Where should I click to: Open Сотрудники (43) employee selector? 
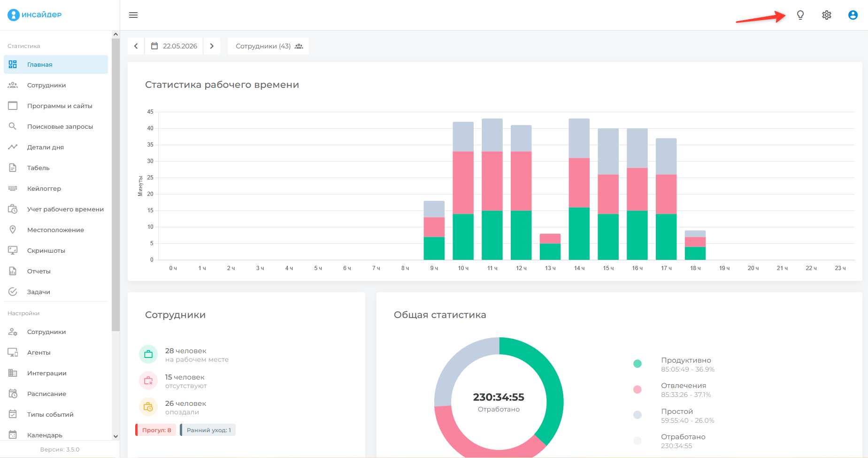click(x=269, y=46)
